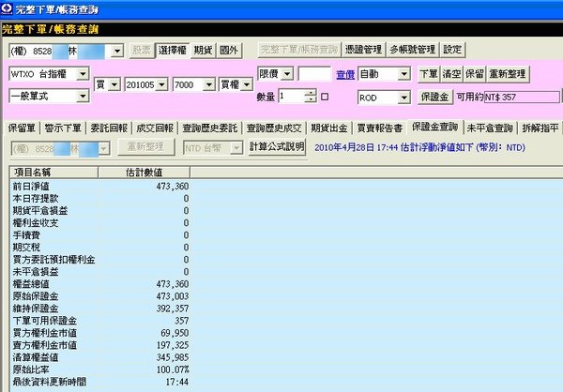Toggle the checkbox next to quantity field
Image resolution: width=563 pixels, height=392 pixels.
(325, 97)
